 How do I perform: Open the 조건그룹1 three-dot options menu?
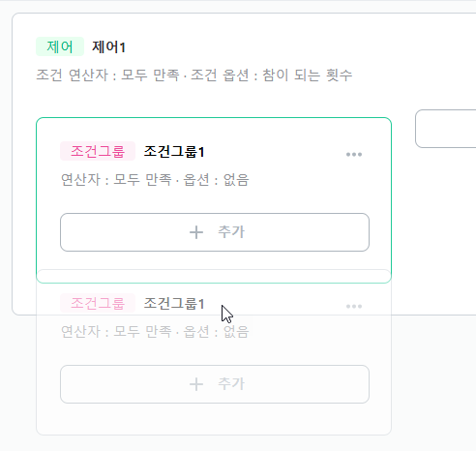tap(354, 155)
